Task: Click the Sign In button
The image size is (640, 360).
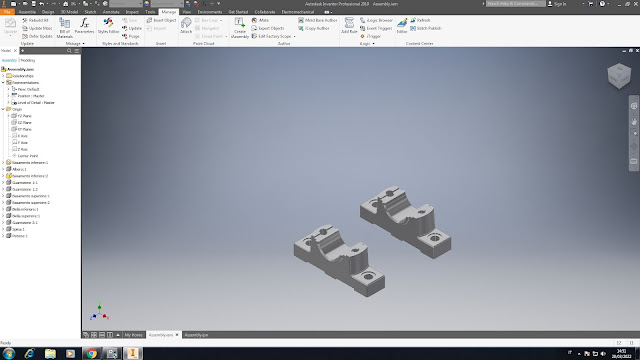Action: (x=557, y=4)
